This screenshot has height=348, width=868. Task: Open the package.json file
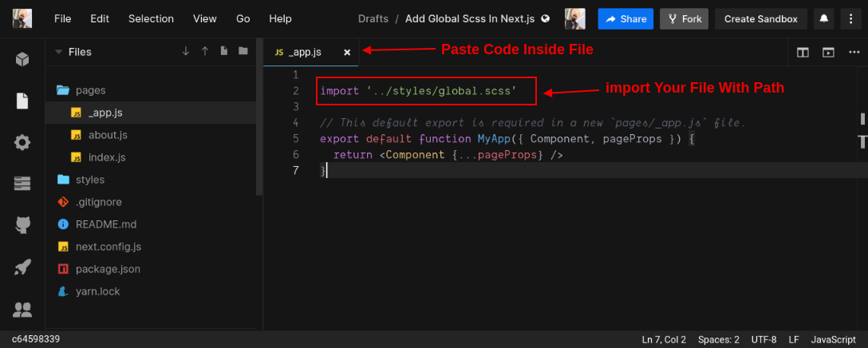(151, 269)
